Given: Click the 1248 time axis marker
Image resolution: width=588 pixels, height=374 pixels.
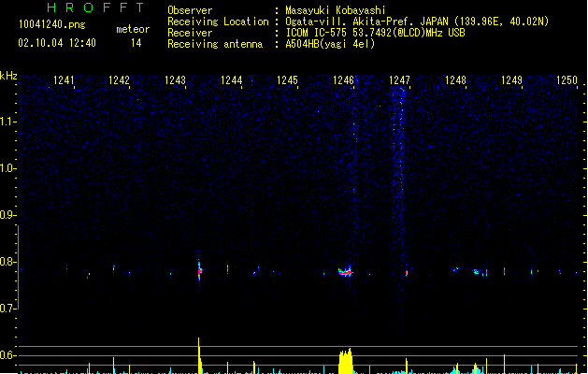Looking at the screenshot, I should 455,80.
